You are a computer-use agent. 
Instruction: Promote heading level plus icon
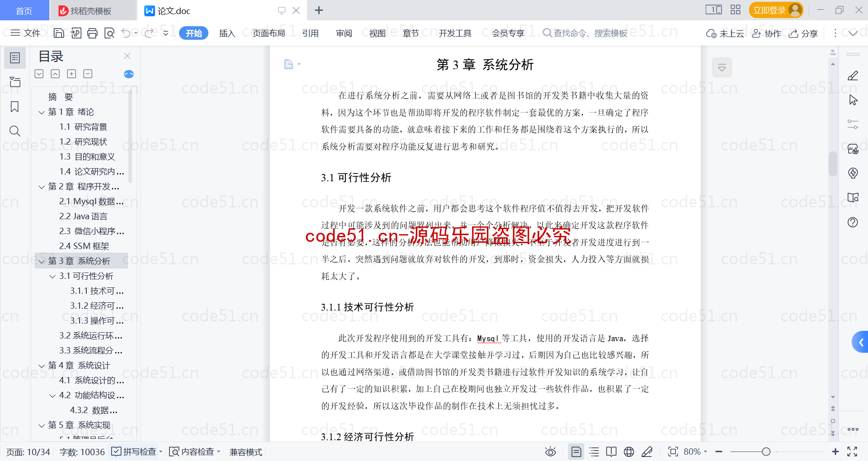click(71, 74)
